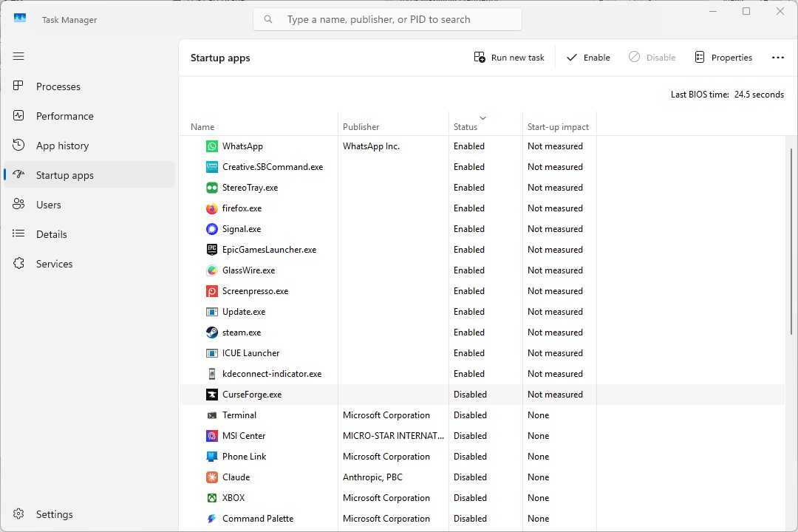Click 'WhatsApp Inc.' publisher cell
Image resolution: width=798 pixels, height=532 pixels.
point(371,146)
